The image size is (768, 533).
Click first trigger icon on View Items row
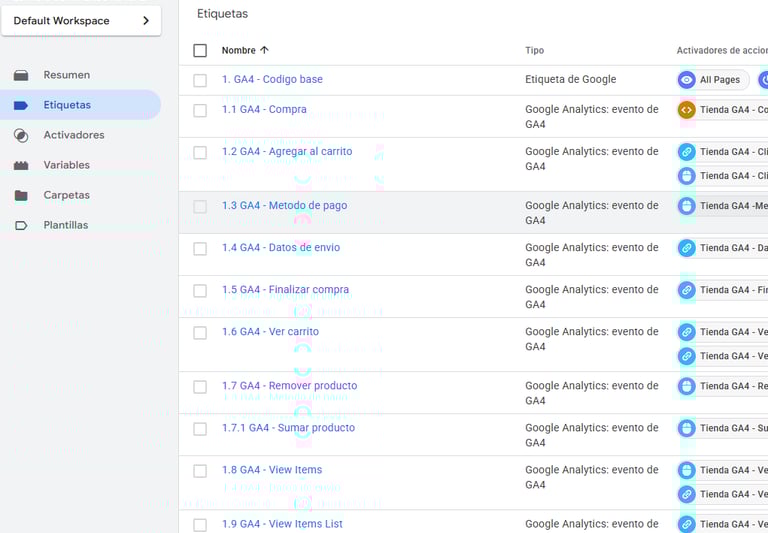[687, 471]
